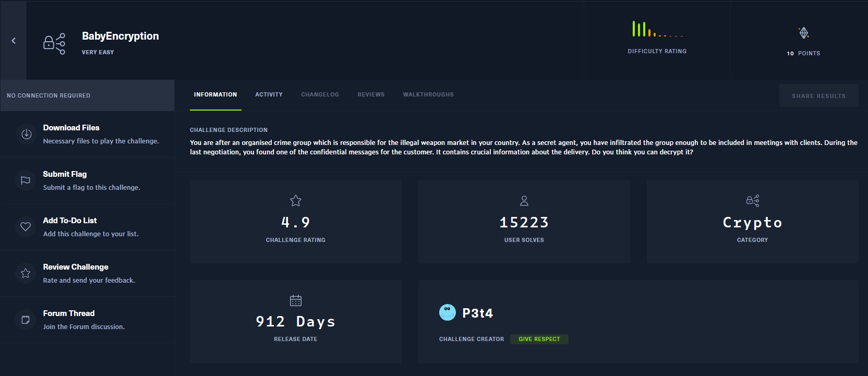
Task: Click the challenge rating star icon
Action: (x=296, y=201)
